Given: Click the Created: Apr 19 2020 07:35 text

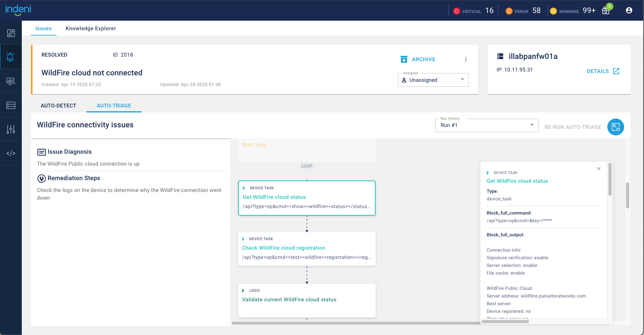Looking at the screenshot, I should [x=71, y=85].
